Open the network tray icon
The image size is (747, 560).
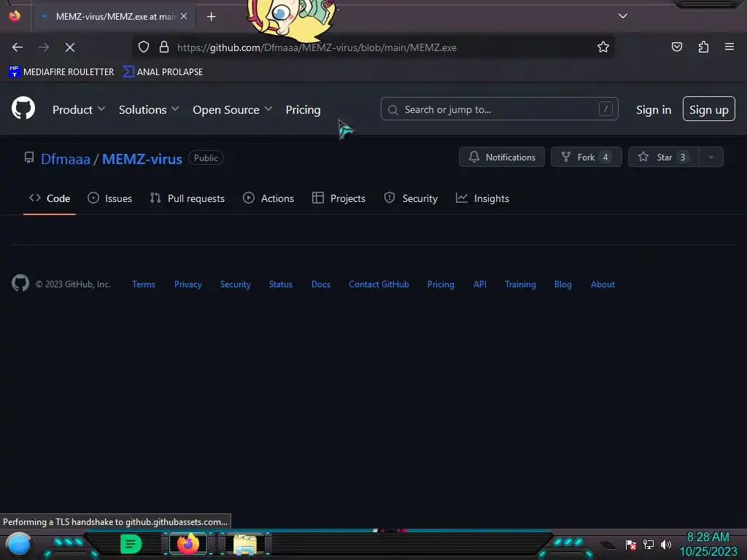649,544
